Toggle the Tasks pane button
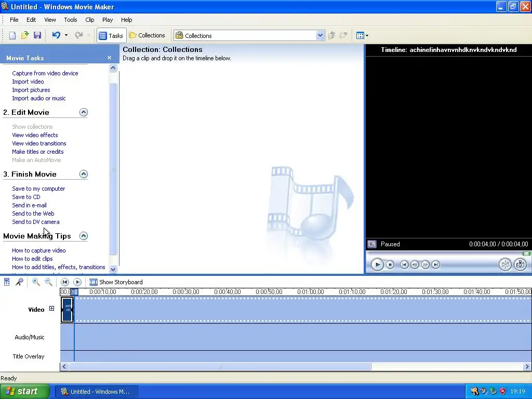Viewport: 532px width, 399px height. (111, 35)
